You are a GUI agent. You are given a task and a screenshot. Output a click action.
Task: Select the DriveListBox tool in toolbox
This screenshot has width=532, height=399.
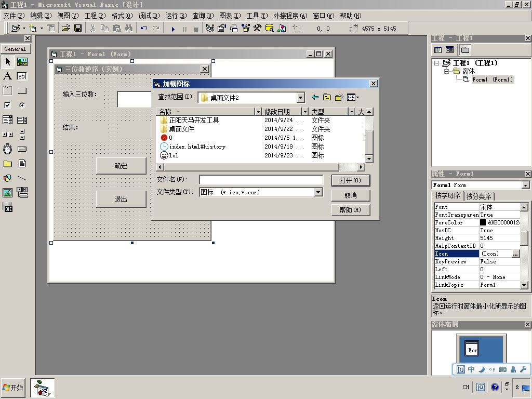click(x=22, y=149)
